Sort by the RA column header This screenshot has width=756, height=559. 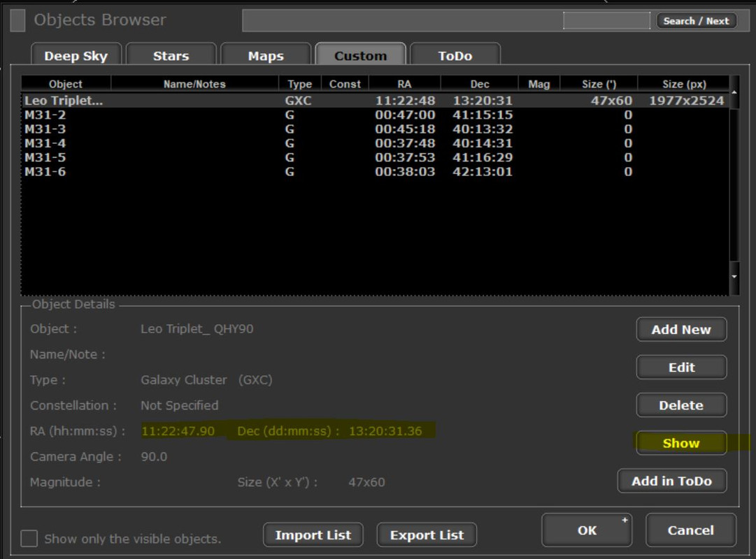pos(404,84)
